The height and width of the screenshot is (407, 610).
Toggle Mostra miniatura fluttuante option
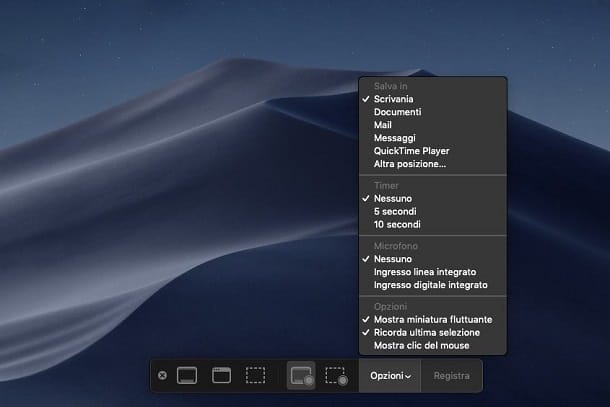click(x=433, y=319)
